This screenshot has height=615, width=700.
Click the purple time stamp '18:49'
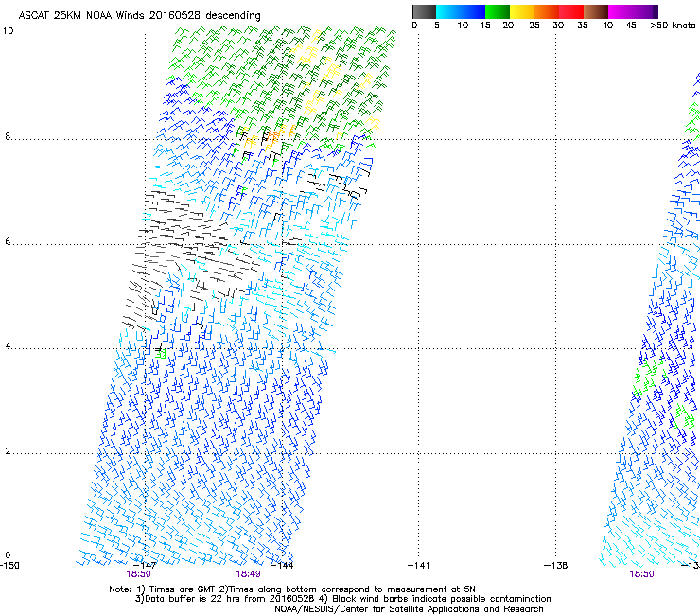[x=248, y=574]
